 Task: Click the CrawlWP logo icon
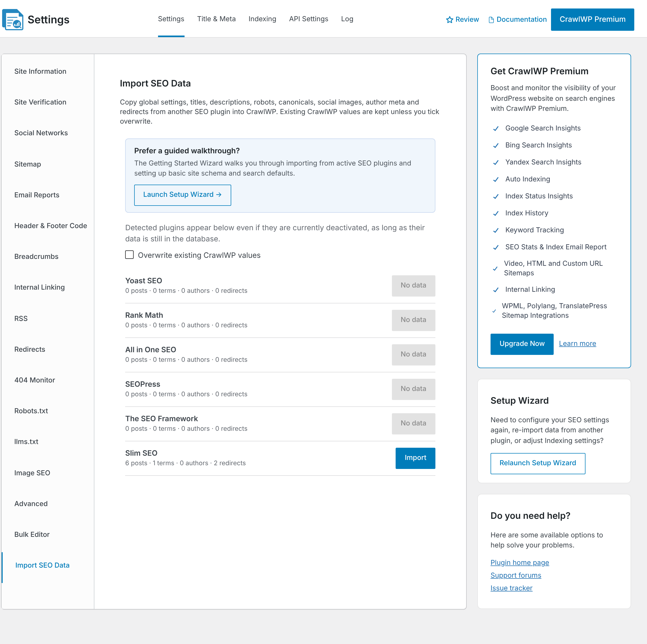[13, 19]
